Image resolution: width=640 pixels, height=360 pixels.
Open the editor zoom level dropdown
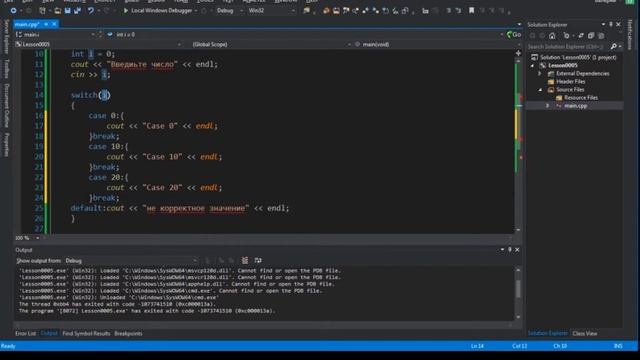coord(27,238)
